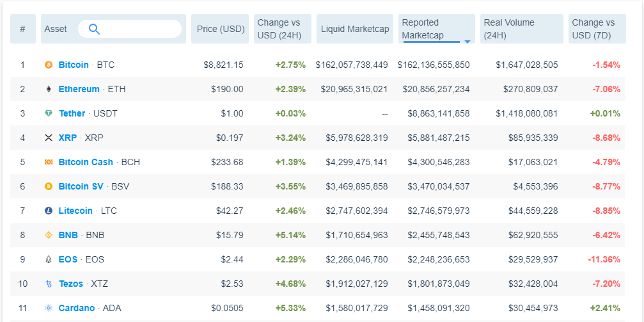Click EOS reported marketcap $2,248,236,653
Viewport: 644px width, 322px height.
(439, 259)
